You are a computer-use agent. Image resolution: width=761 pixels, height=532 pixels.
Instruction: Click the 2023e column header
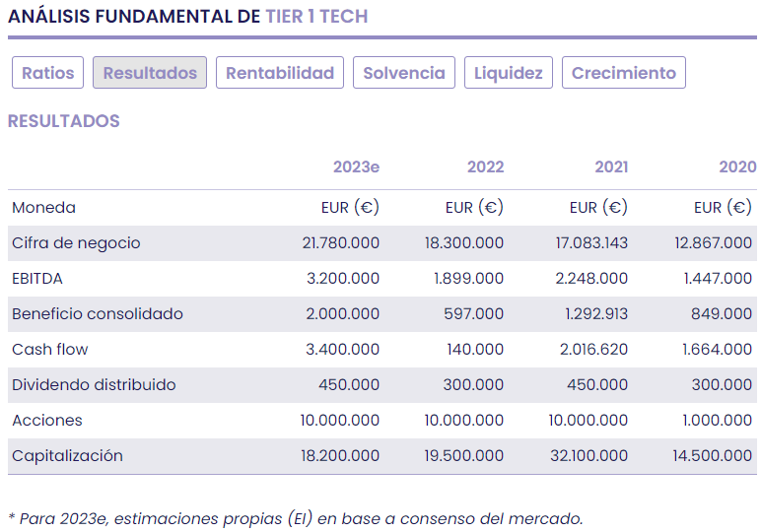(x=356, y=167)
